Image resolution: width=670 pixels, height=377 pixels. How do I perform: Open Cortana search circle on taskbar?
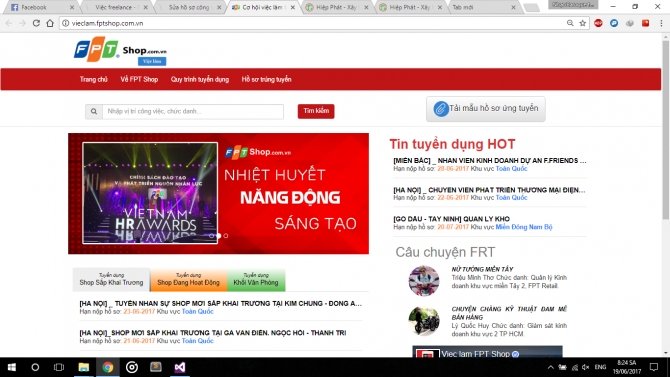click(35, 367)
